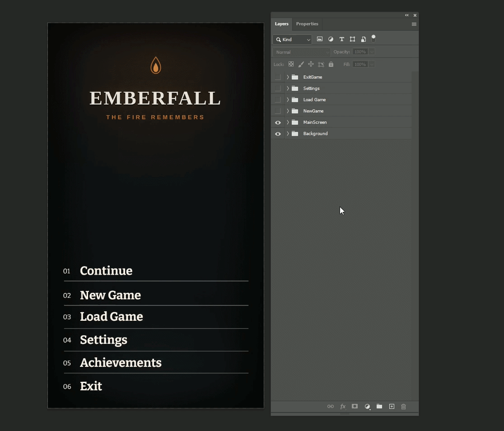Select the Load Game layer name
The height and width of the screenshot is (431, 504).
point(315,100)
